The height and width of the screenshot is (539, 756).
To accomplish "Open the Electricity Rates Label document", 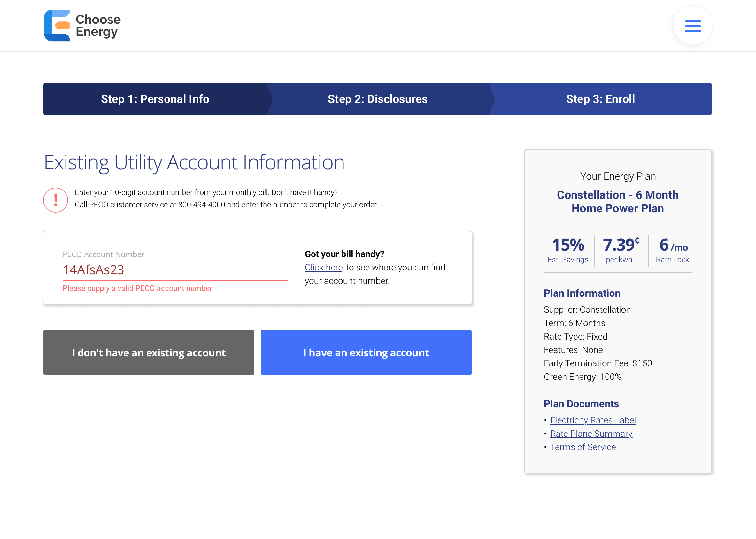I will (x=593, y=420).
